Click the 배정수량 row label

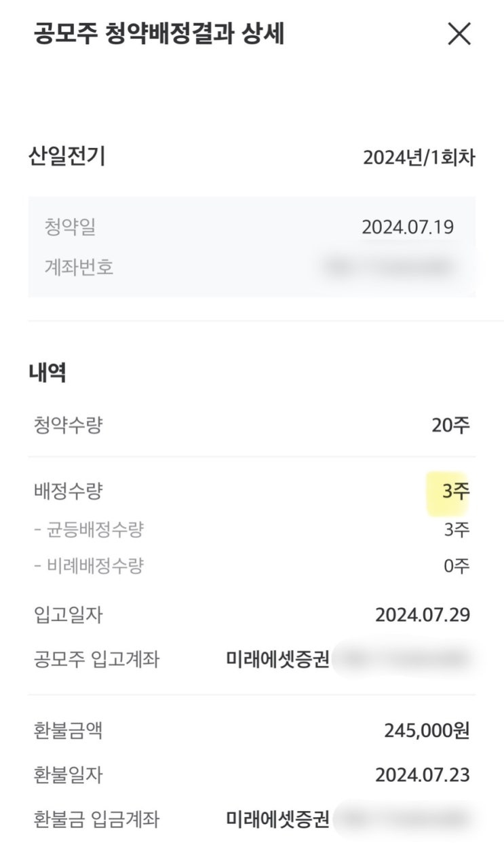(68, 491)
